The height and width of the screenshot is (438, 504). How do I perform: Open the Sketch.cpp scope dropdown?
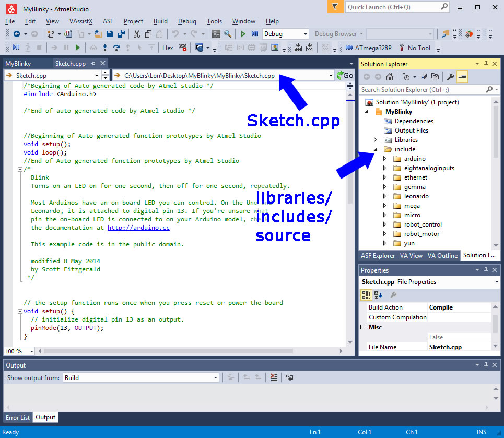tap(97, 76)
